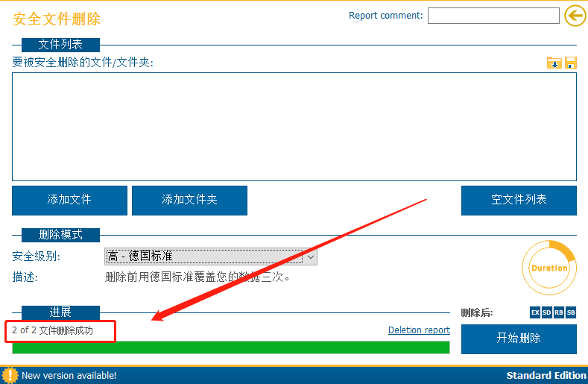Image resolution: width=588 pixels, height=384 pixels.
Task: Click the 文件列表 section header
Action: [x=61, y=45]
